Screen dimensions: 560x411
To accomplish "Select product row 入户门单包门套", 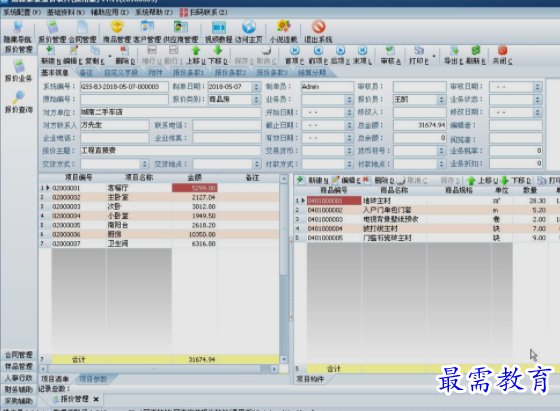I will coord(427,210).
